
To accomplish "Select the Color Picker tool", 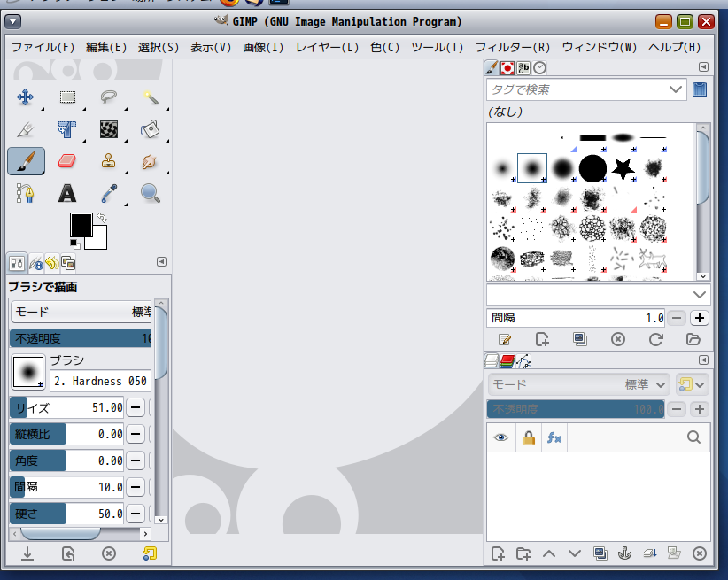I will coord(109,193).
